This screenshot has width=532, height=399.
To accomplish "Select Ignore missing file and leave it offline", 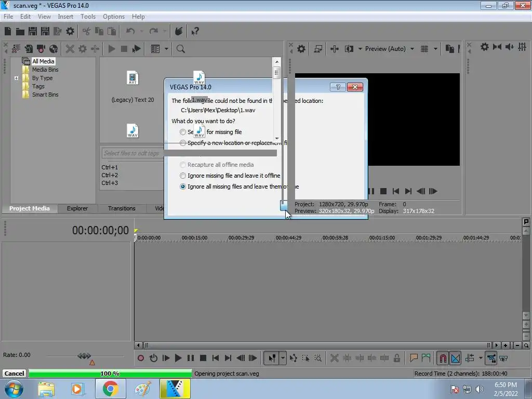I will click(182, 176).
